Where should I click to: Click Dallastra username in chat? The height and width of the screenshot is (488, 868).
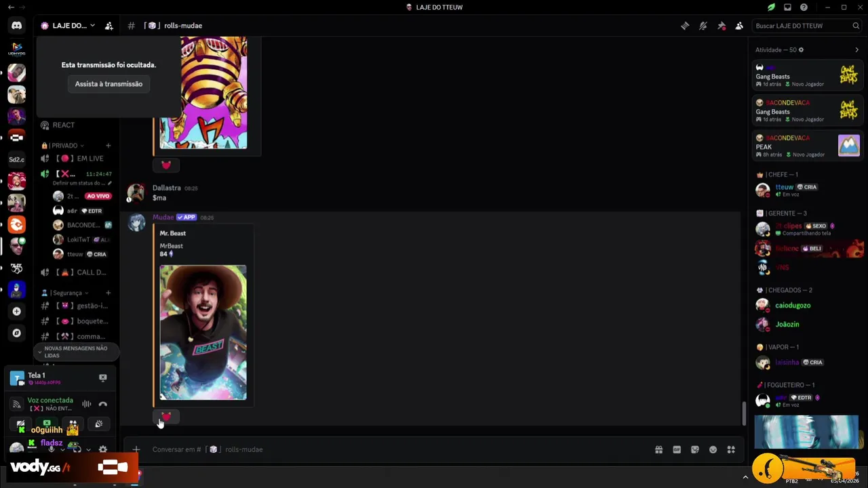(167, 188)
